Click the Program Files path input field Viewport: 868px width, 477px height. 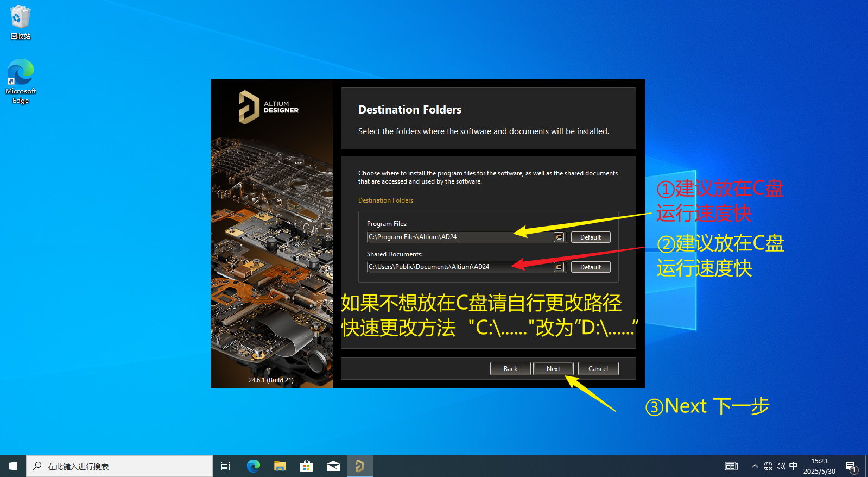[460, 237]
